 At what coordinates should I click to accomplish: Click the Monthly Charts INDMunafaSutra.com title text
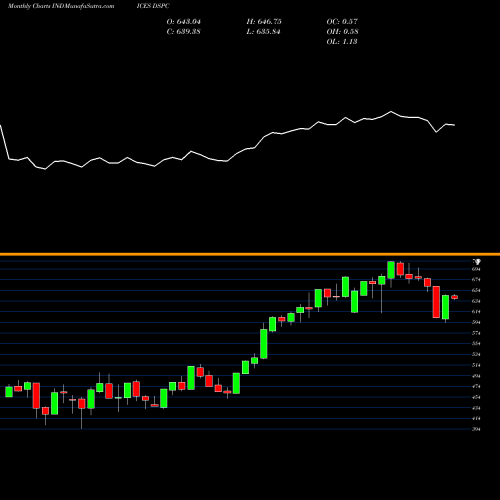(61, 6)
